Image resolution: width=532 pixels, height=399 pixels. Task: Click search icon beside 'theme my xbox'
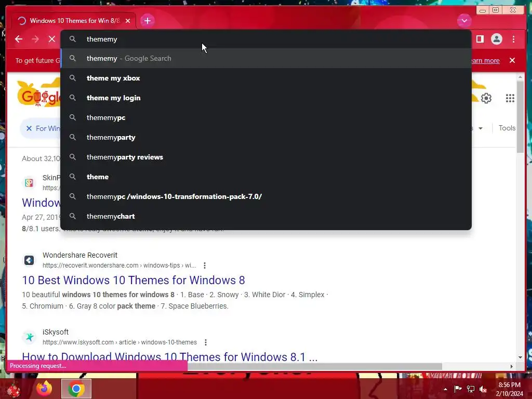[73, 78]
